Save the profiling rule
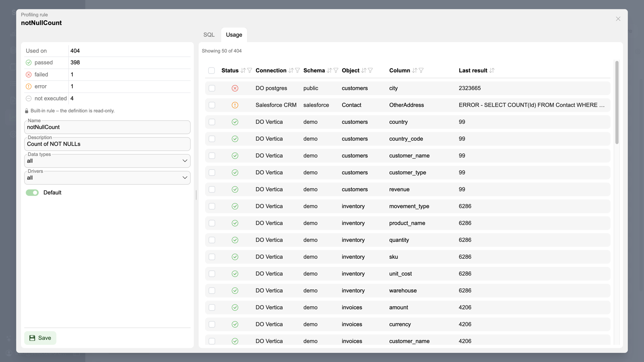The width and height of the screenshot is (644, 362). pyautogui.click(x=40, y=338)
